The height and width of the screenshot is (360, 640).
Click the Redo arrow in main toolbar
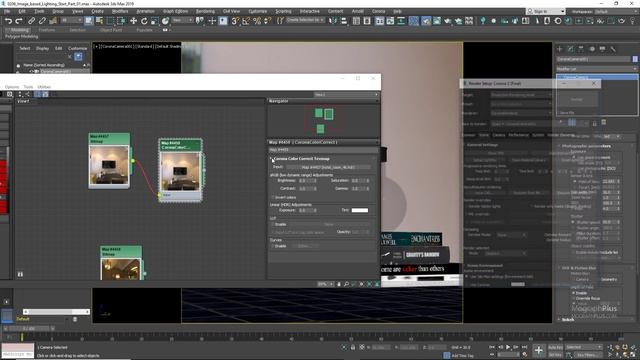point(19,21)
